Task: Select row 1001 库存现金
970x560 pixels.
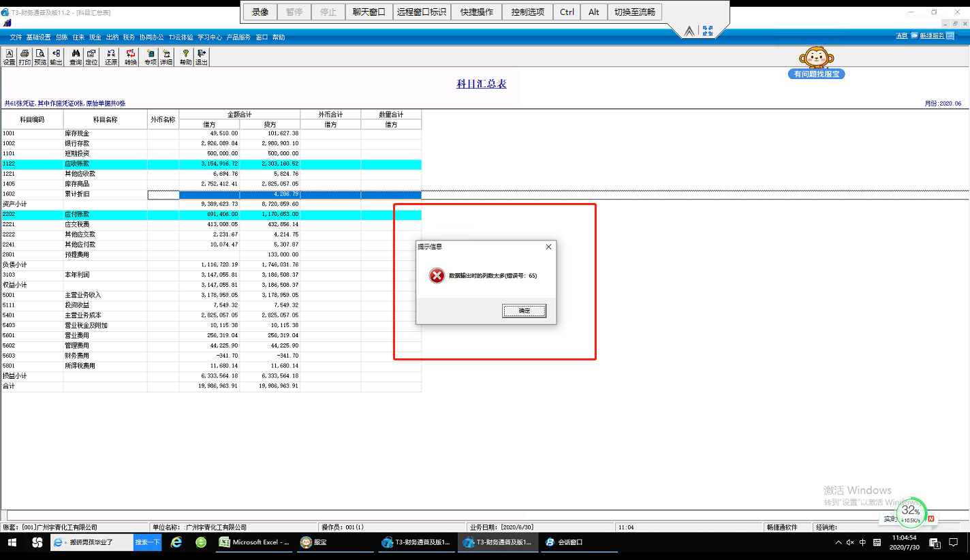Action: pos(211,134)
